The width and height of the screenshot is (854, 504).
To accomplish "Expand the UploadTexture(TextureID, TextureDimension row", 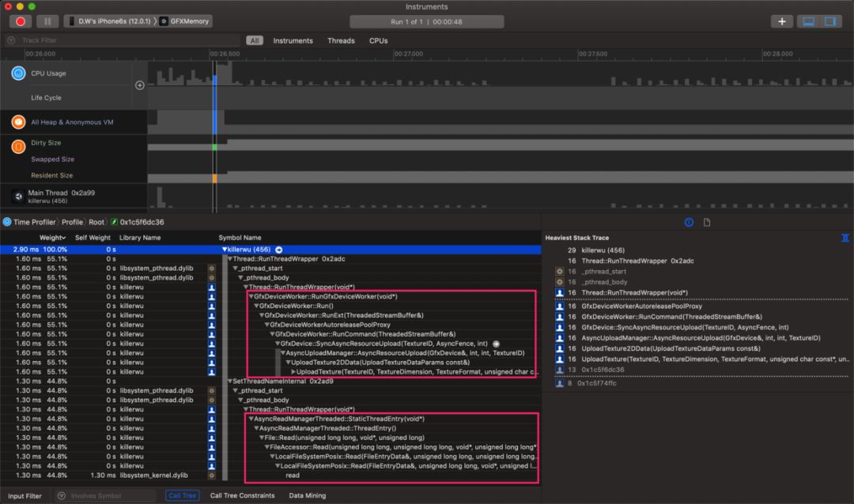I will coord(293,372).
